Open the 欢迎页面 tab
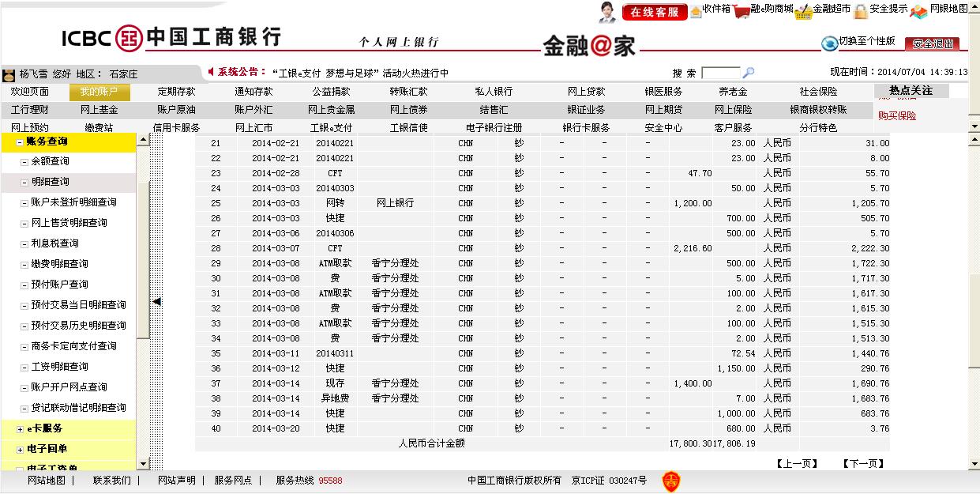The width and height of the screenshot is (980, 494). 30,92
